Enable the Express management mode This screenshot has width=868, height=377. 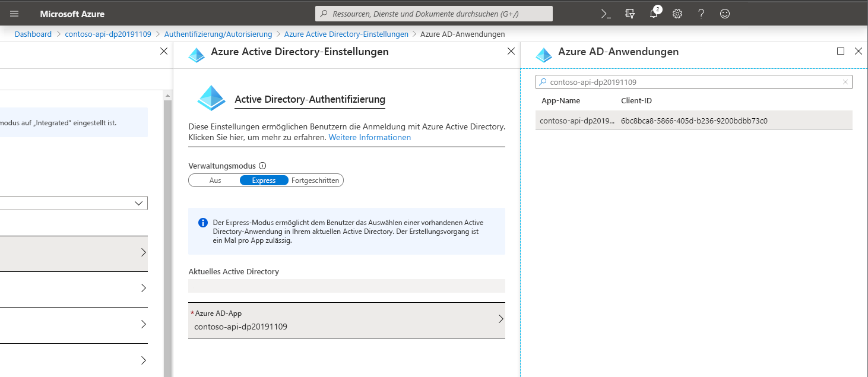click(264, 180)
